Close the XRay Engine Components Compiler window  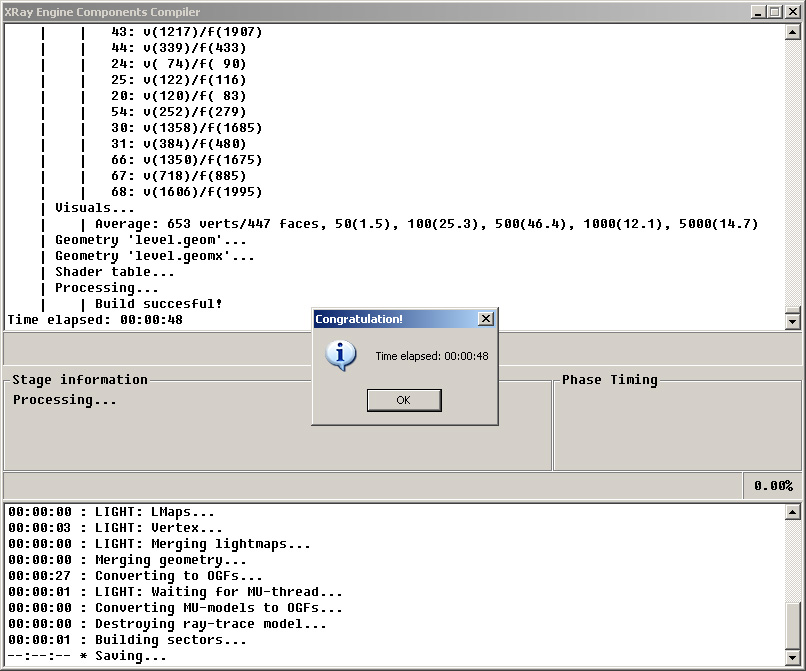pos(793,12)
